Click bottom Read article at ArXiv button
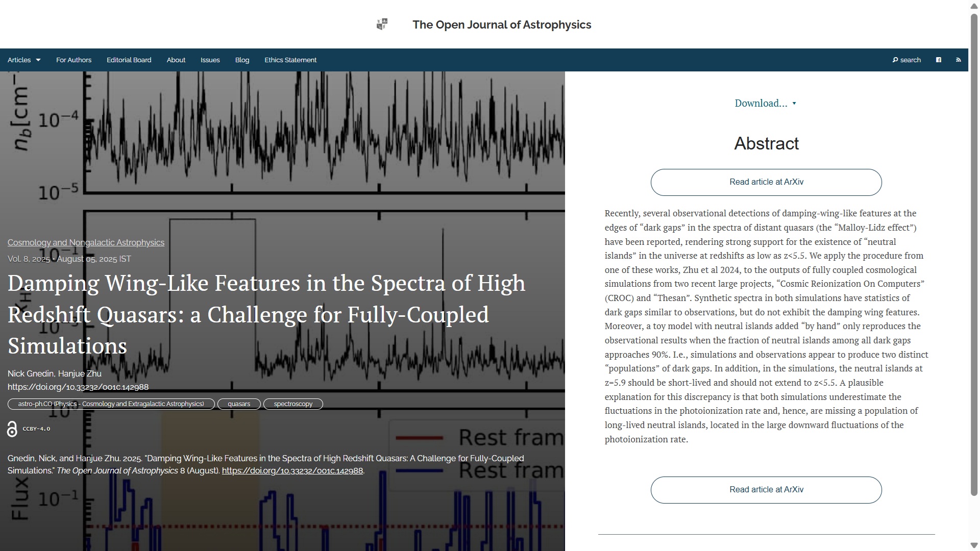The width and height of the screenshot is (980, 551). pyautogui.click(x=766, y=490)
